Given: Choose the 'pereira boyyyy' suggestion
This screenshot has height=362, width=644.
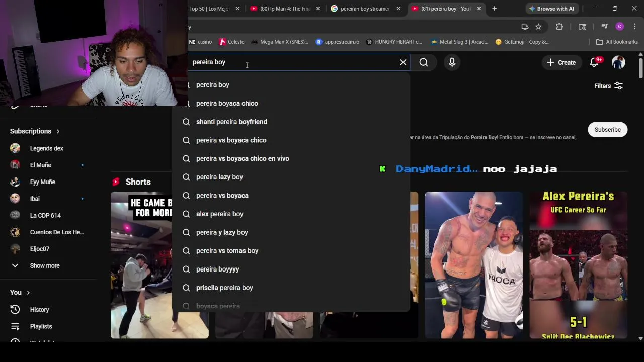Looking at the screenshot, I should click(x=291, y=269).
